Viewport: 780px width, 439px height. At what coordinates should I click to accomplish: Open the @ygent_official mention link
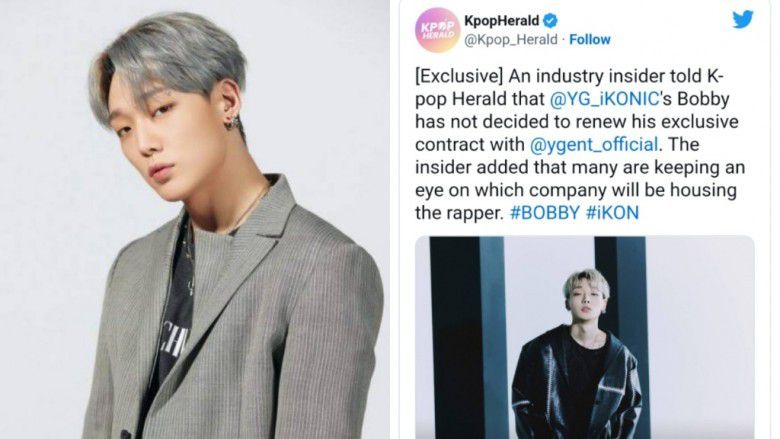[x=594, y=145]
